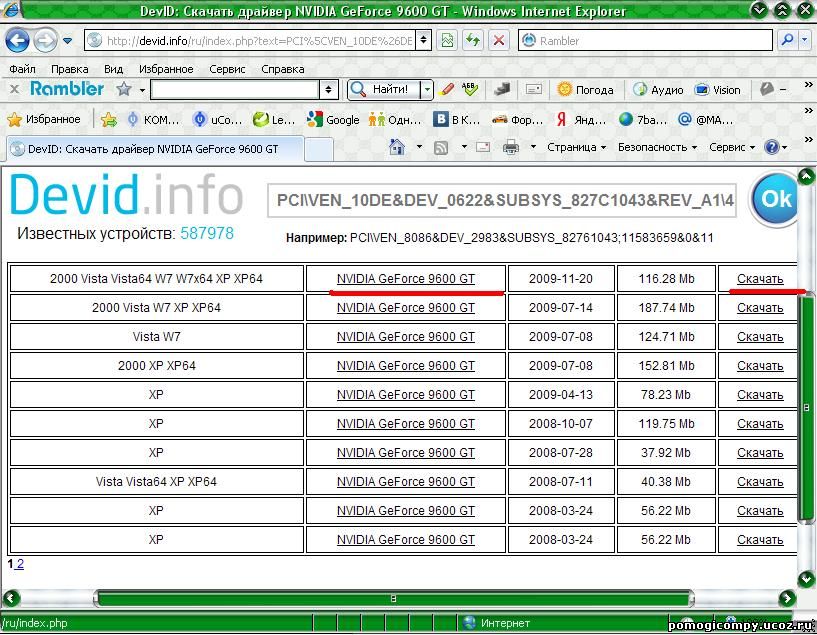
Task: Open the search provider dropdown arrow
Action: (805, 40)
